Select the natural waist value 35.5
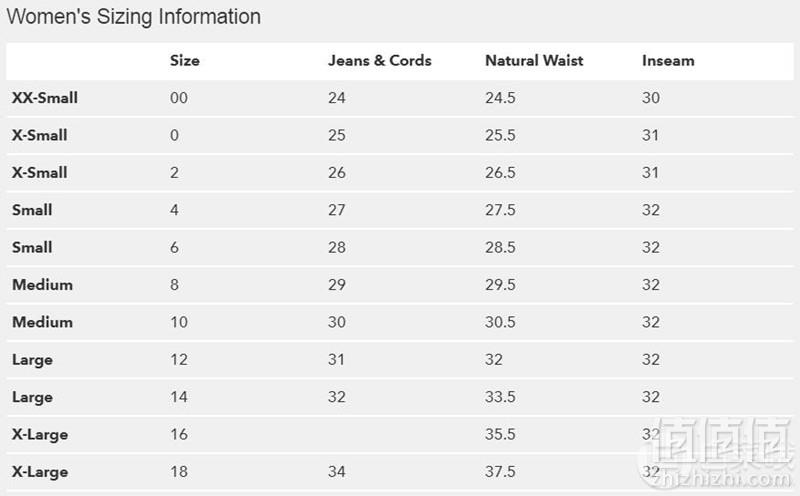Image resolution: width=800 pixels, height=496 pixels. point(500,434)
